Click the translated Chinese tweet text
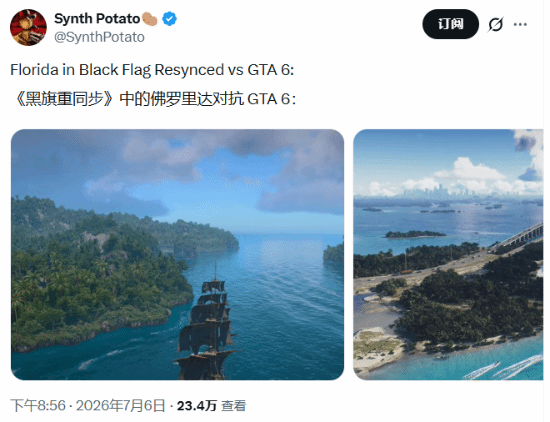Screen dimensions: 550x422 coord(153,99)
